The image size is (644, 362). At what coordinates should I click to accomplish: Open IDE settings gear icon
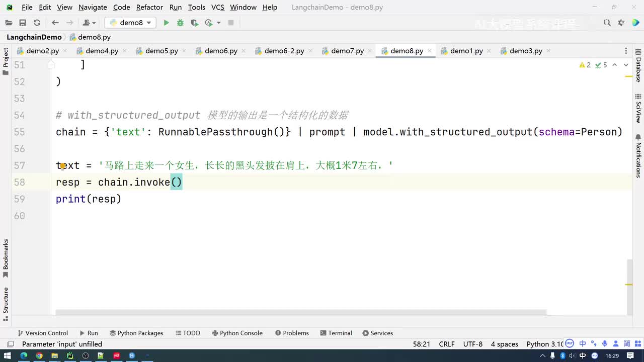pos(621,23)
